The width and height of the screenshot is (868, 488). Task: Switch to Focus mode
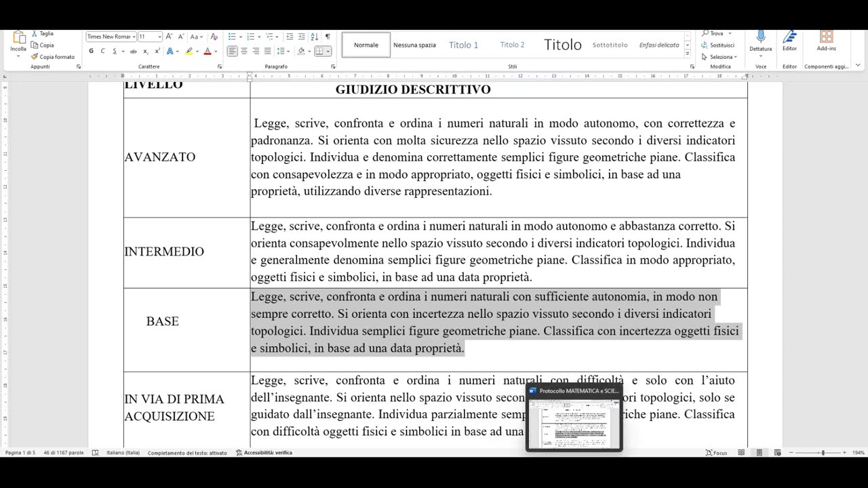click(716, 453)
